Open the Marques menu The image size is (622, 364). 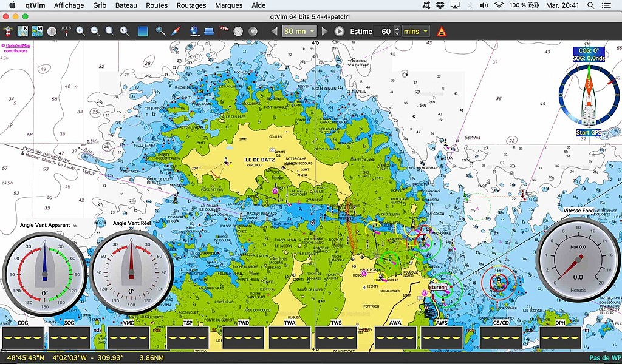coord(229,5)
